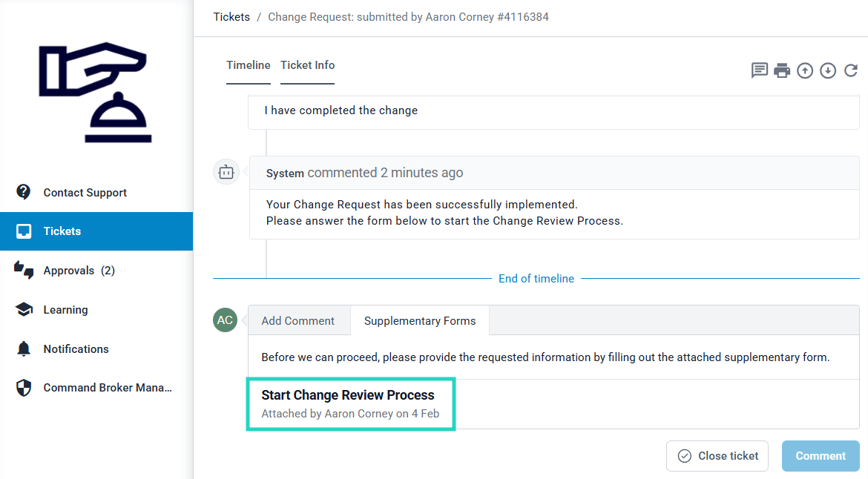Image resolution: width=868 pixels, height=479 pixels.
Task: Print the ticket using the printer icon
Action: tap(782, 70)
